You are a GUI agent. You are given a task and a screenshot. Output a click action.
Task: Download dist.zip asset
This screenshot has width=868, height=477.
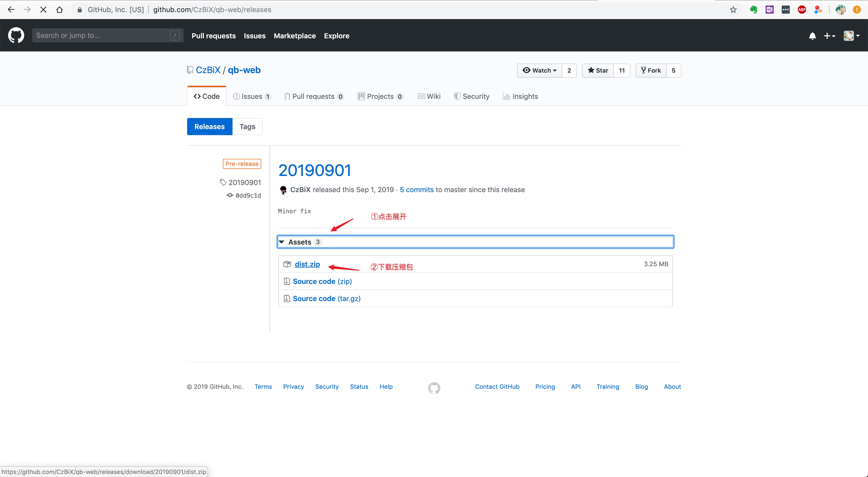click(x=307, y=264)
